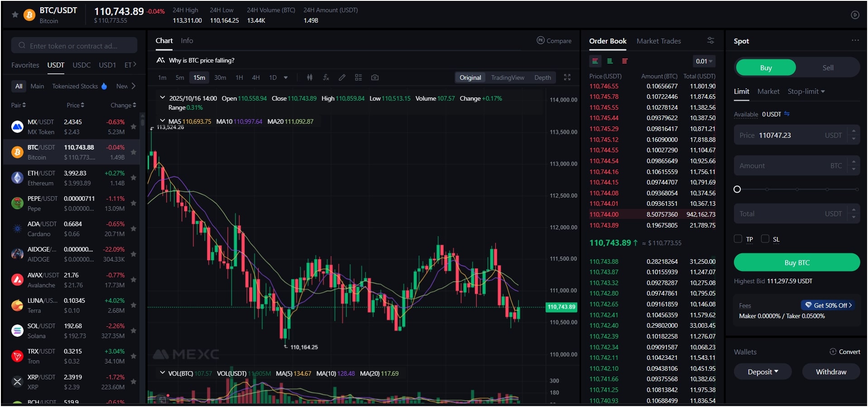This screenshot has width=868, height=407.
Task: Enable the SL checkbox
Action: click(x=765, y=239)
